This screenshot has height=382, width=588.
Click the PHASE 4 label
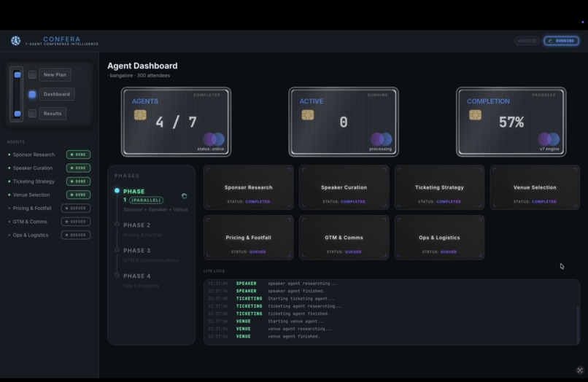click(x=137, y=276)
